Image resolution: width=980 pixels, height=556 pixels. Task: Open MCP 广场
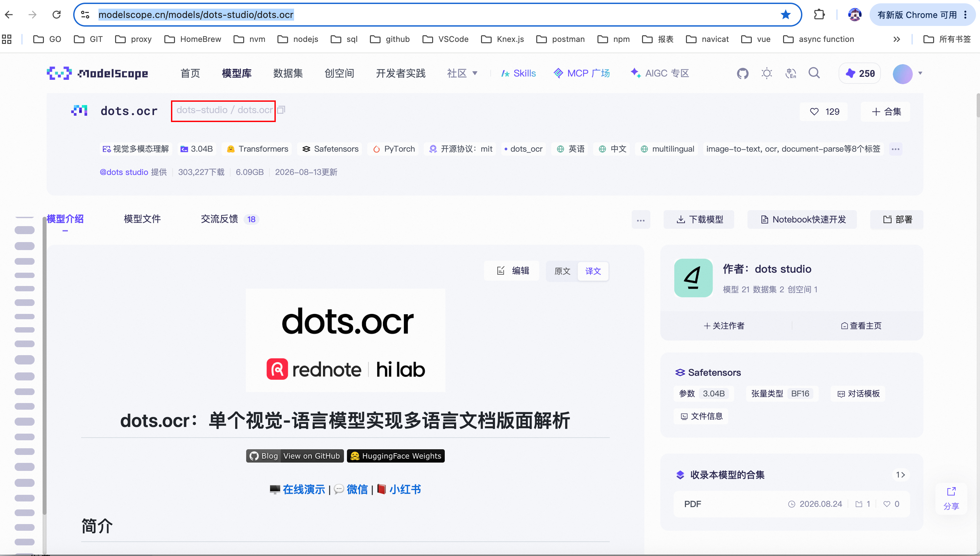tap(581, 73)
